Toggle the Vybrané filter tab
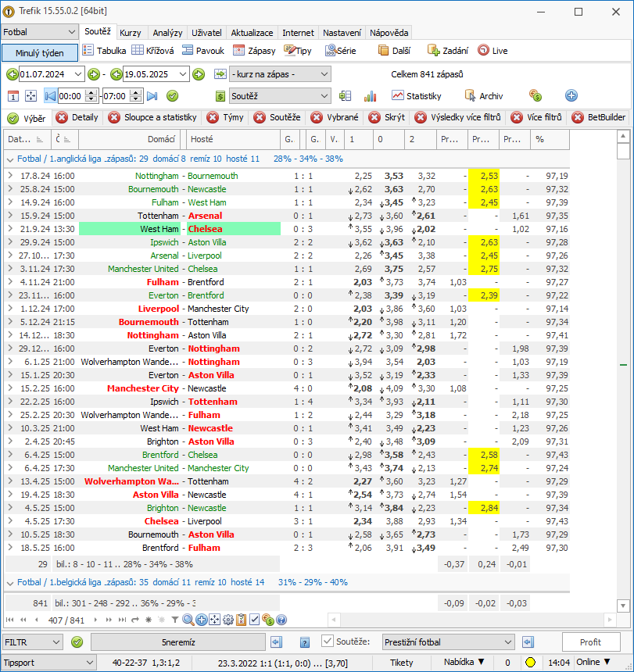The height and width of the screenshot is (672, 634). 335,117
